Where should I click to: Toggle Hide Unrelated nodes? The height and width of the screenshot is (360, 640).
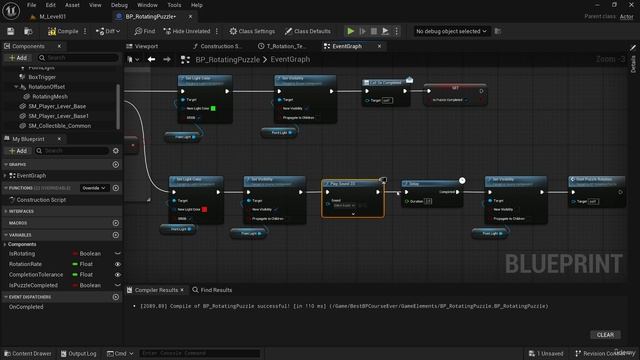[x=187, y=31]
